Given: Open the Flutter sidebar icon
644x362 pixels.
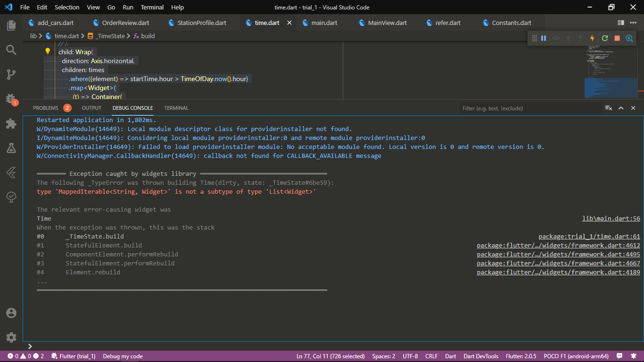Looking at the screenshot, I should point(11,173).
